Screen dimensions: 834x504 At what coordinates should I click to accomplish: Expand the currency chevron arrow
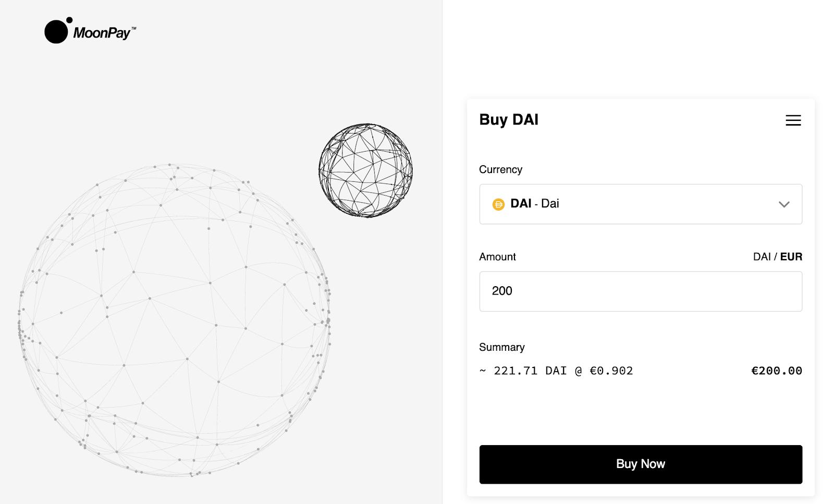click(783, 204)
